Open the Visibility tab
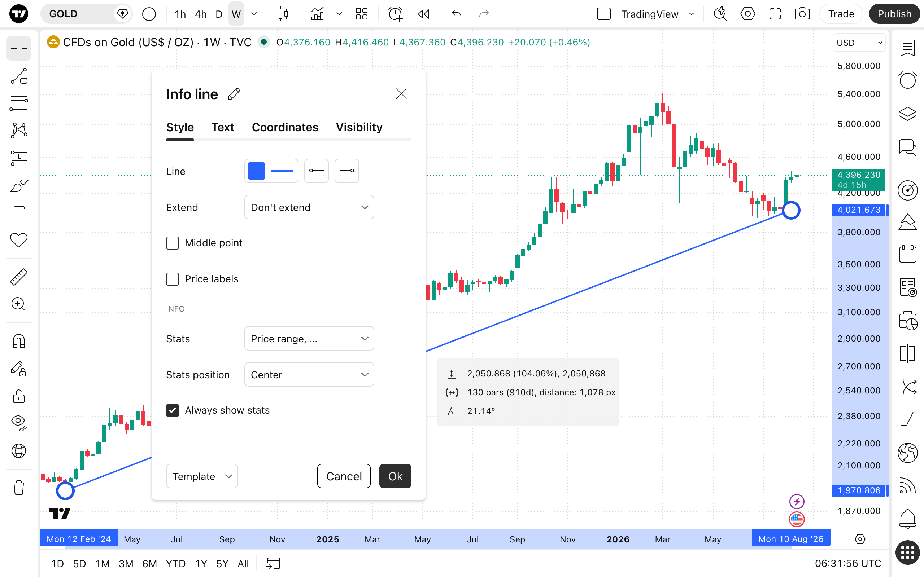The height and width of the screenshot is (577, 924). (x=359, y=127)
